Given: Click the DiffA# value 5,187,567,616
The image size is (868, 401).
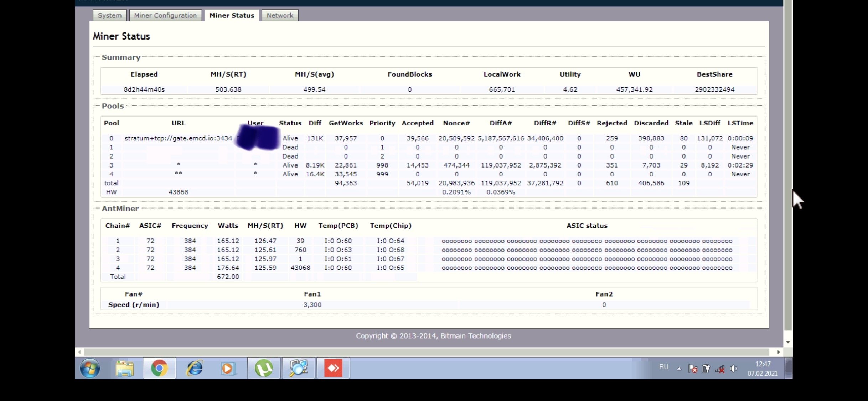Looking at the screenshot, I should 501,138.
